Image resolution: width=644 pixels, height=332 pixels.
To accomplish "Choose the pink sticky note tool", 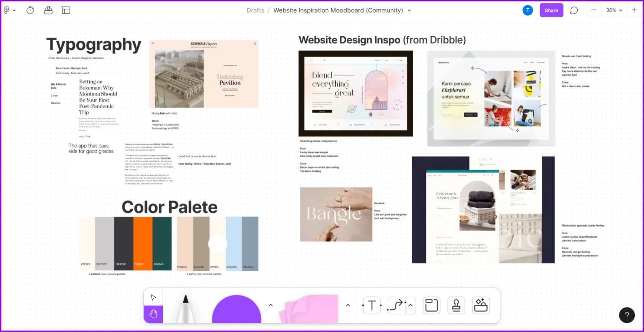I will tap(310, 309).
